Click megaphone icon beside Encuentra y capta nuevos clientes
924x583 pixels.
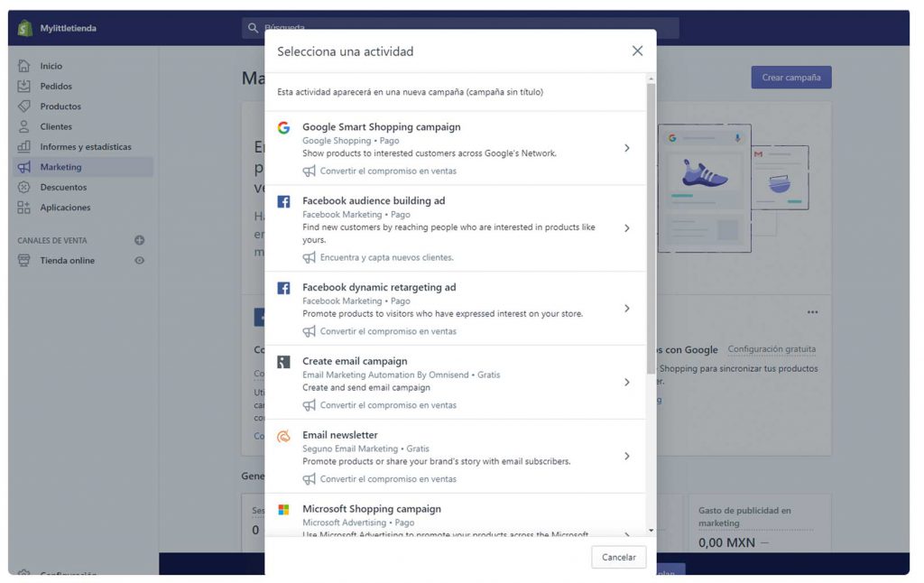[309, 257]
